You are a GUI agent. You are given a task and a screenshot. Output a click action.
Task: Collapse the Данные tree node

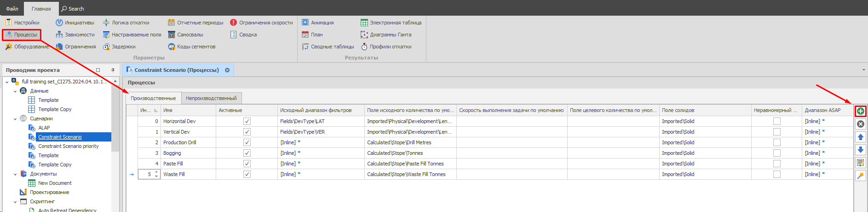[x=15, y=91]
